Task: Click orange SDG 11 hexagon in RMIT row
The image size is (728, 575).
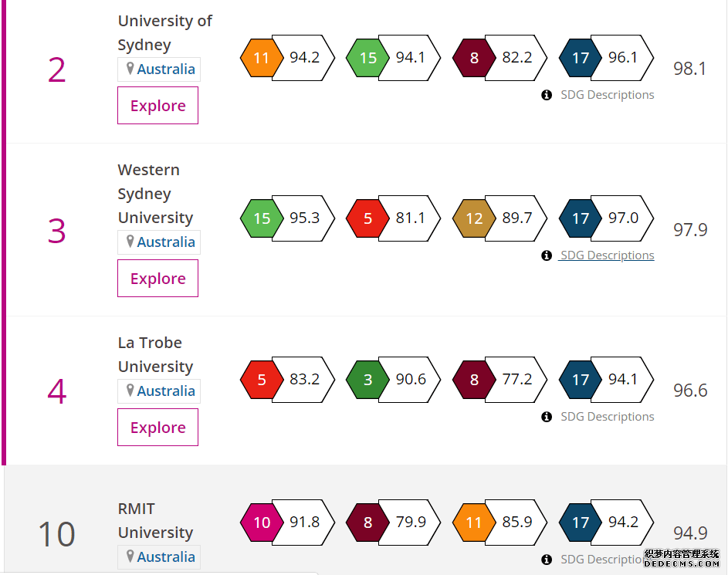Action: point(474,523)
